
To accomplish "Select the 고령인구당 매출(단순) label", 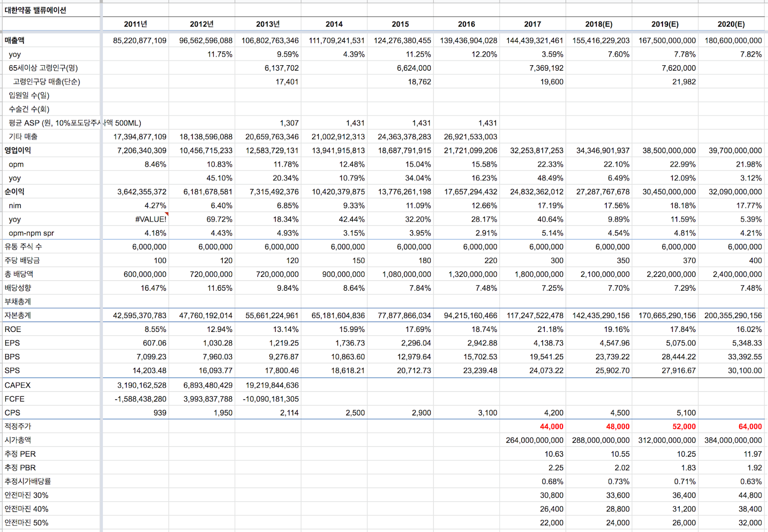I will point(47,82).
